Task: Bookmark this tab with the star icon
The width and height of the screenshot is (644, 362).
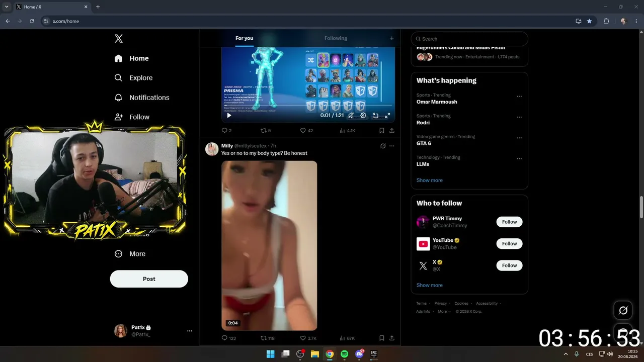Action: (x=589, y=21)
